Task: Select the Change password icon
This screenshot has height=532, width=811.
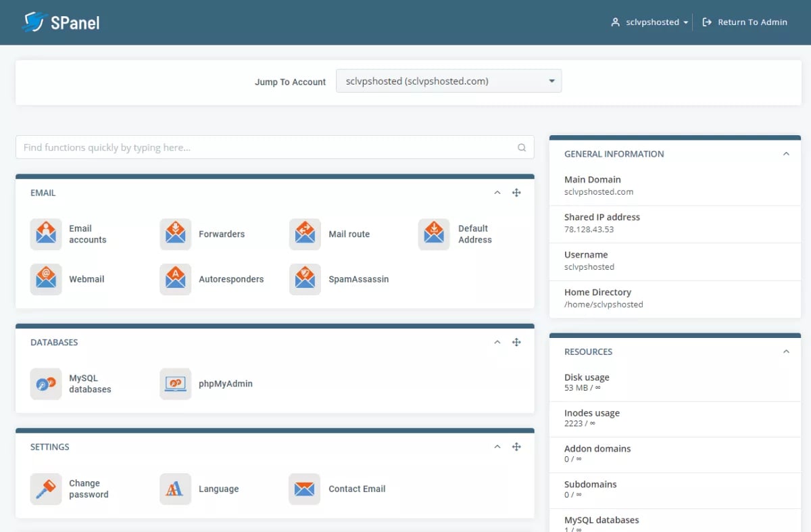Action: [x=46, y=489]
